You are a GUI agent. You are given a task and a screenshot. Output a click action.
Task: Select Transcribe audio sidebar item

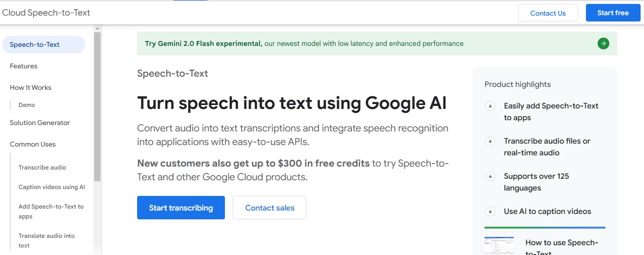point(42,168)
